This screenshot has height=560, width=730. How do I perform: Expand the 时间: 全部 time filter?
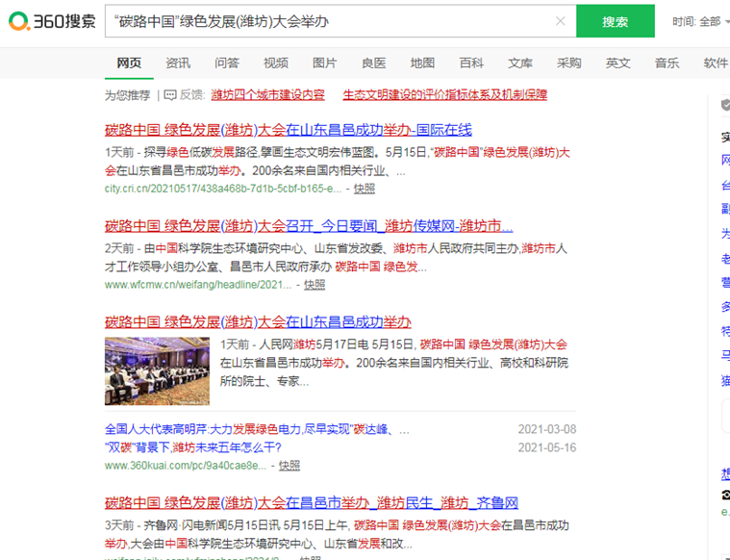click(x=701, y=21)
